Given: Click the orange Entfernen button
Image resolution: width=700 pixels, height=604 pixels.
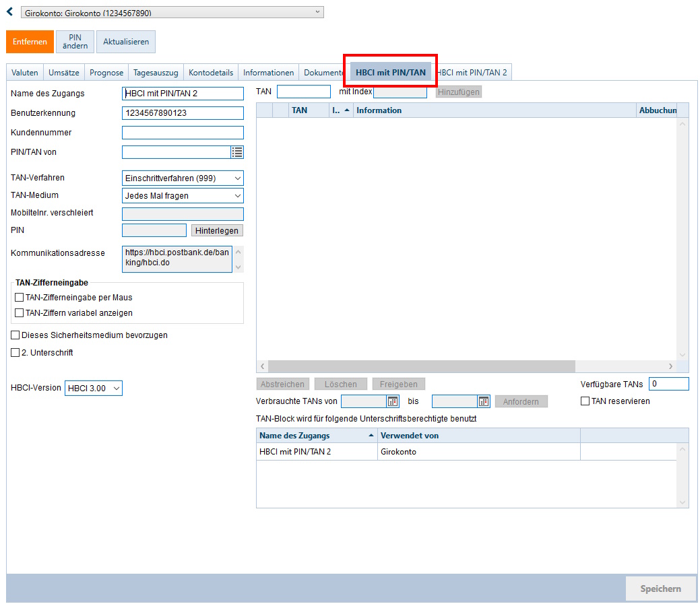Looking at the screenshot, I should [x=30, y=42].
